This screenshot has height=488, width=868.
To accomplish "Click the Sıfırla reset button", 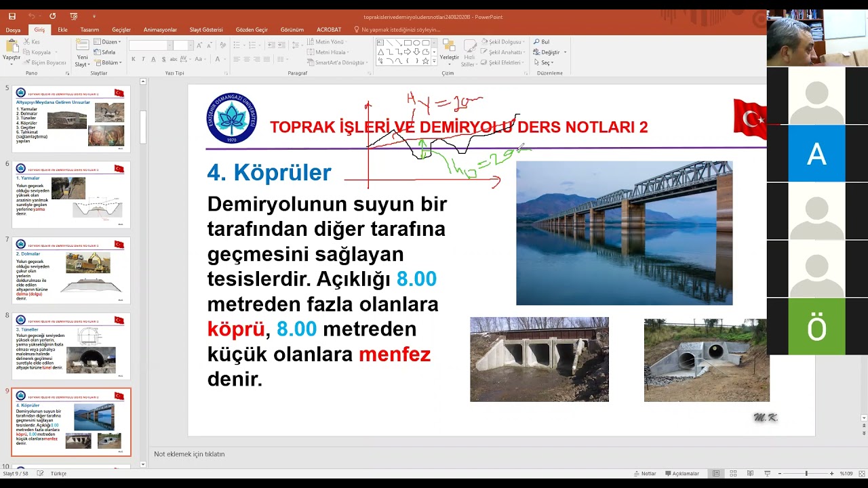I will [104, 52].
